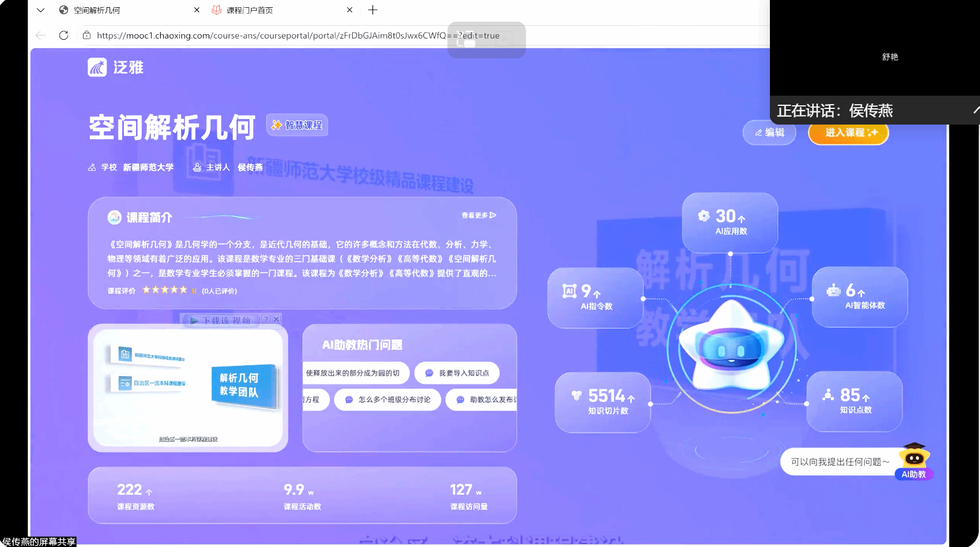Open the AI助教 robot assistant
This screenshot has height=547, width=980.
click(x=914, y=461)
